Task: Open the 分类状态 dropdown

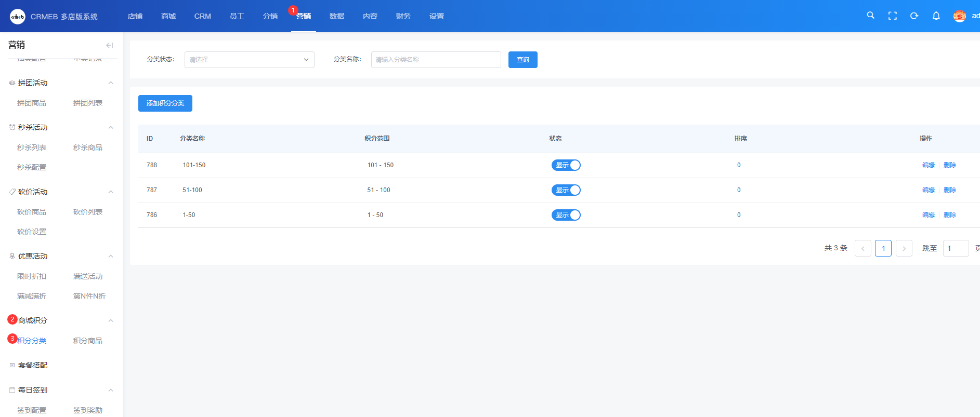Action: tap(249, 60)
